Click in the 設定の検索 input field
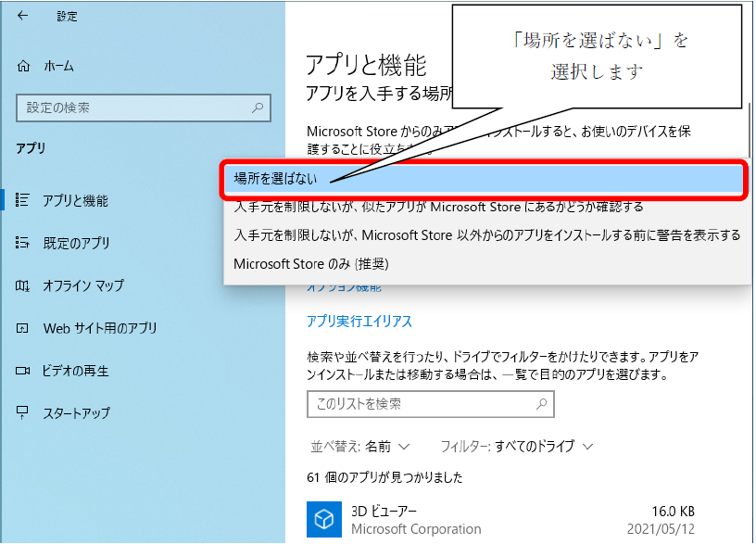Viewport: 756px width, 544px height. click(132, 108)
